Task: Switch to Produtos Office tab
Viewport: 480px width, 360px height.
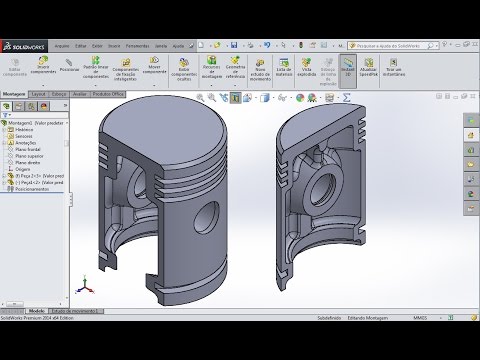Action: (x=108, y=94)
